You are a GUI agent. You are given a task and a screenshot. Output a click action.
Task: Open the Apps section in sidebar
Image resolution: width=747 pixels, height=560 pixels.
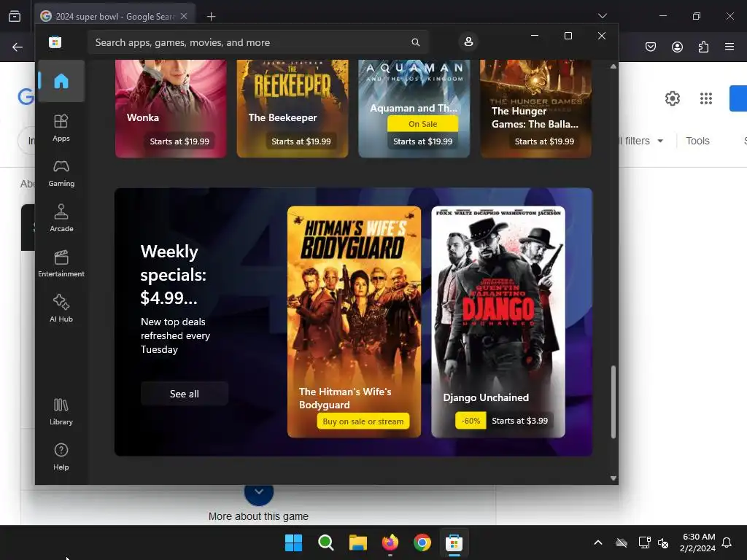click(x=61, y=128)
